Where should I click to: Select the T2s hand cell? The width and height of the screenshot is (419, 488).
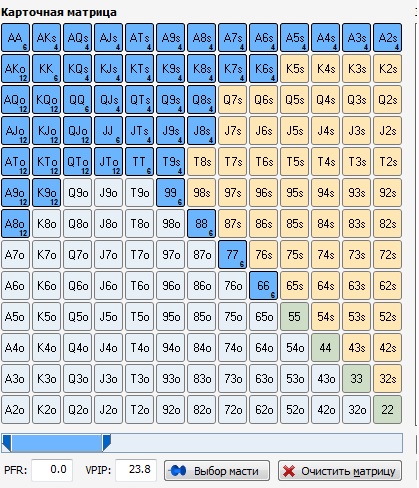387,162
